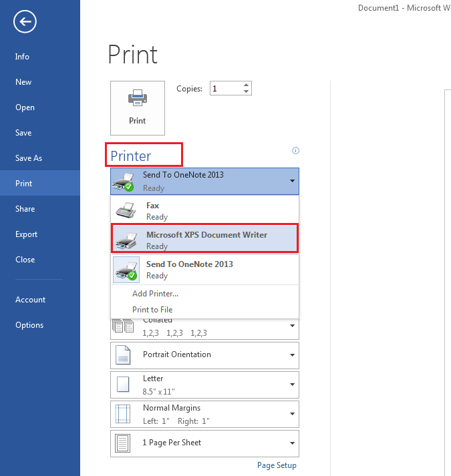Increase copies with the up arrow
Screen dimensions: 451x476
pyautogui.click(x=246, y=85)
